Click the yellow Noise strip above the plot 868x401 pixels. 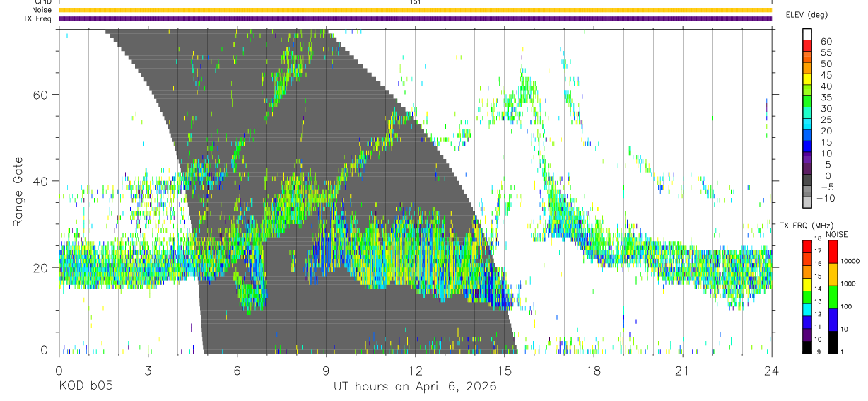click(x=415, y=10)
